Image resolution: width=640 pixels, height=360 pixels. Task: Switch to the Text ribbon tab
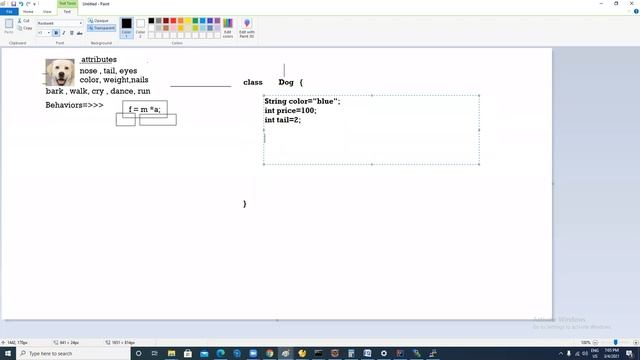(67, 11)
